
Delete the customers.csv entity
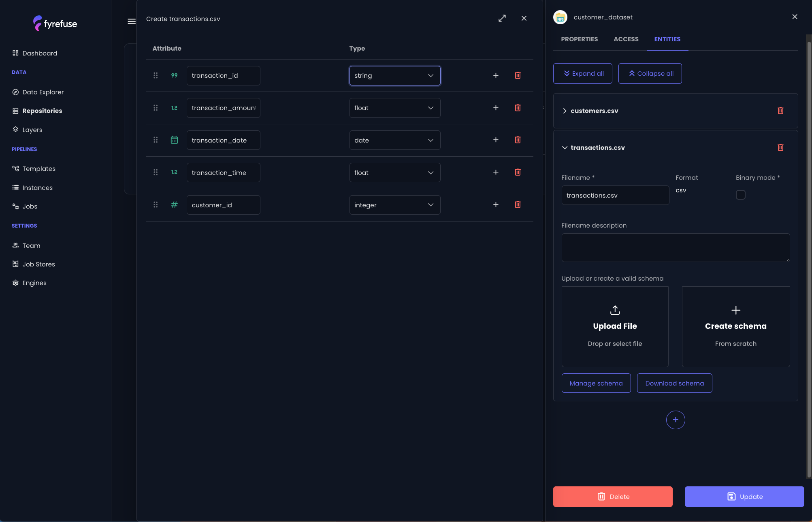click(x=780, y=111)
